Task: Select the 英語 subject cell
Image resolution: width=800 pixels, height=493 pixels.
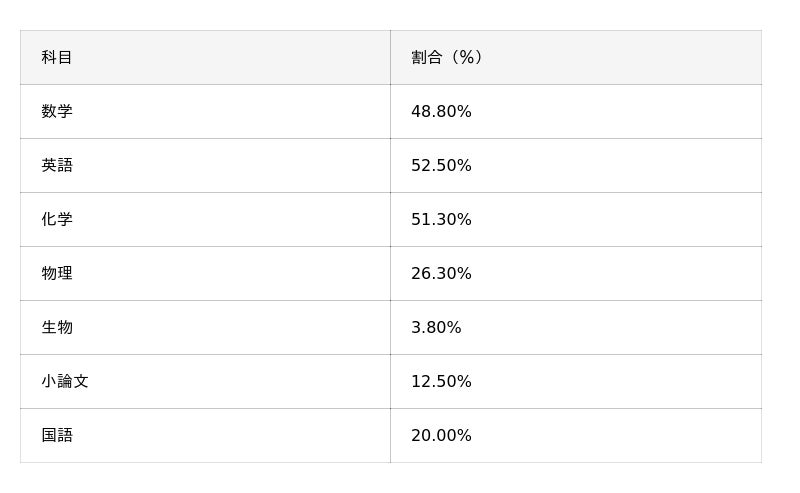Action: pyautogui.click(x=57, y=166)
